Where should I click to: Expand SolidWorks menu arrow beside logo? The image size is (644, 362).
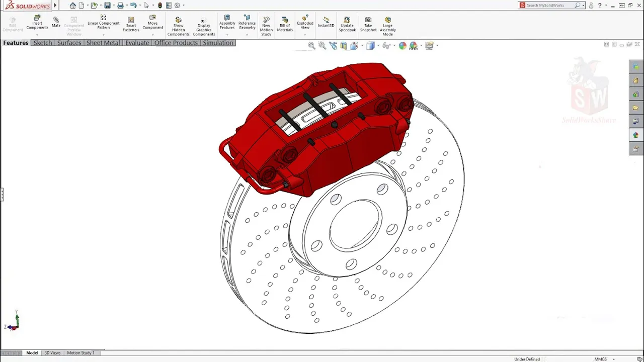click(x=55, y=6)
